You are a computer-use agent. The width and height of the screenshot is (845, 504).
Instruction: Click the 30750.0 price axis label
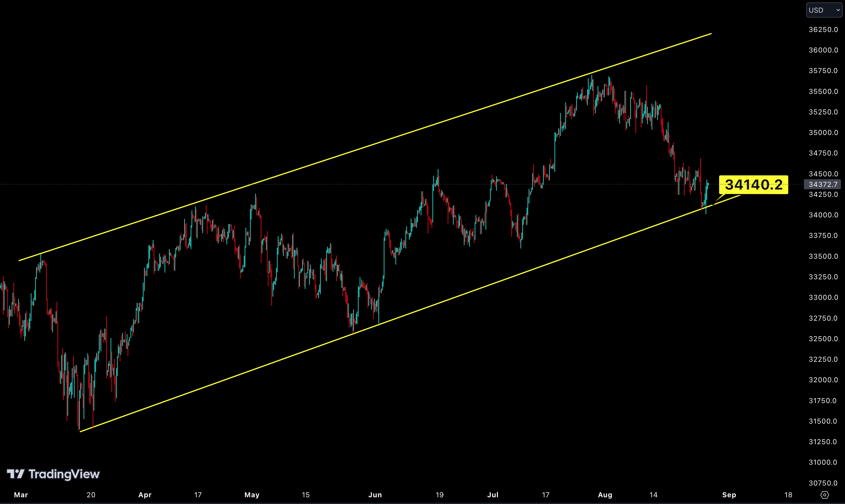pyautogui.click(x=823, y=483)
